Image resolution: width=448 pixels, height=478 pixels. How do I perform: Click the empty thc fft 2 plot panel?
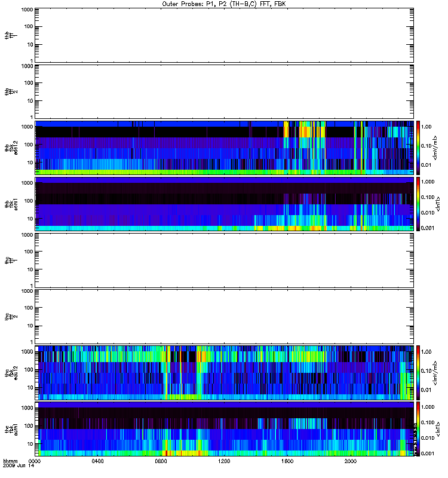[x=224, y=317]
